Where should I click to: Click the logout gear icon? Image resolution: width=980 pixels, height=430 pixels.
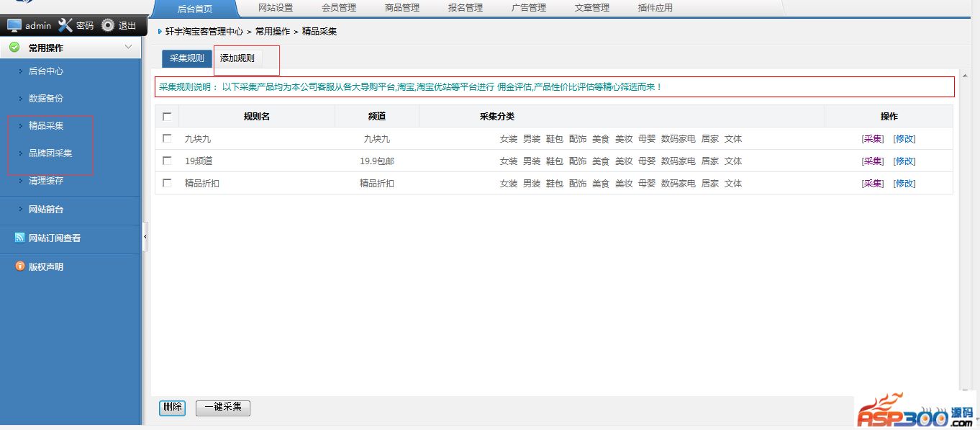pyautogui.click(x=108, y=25)
